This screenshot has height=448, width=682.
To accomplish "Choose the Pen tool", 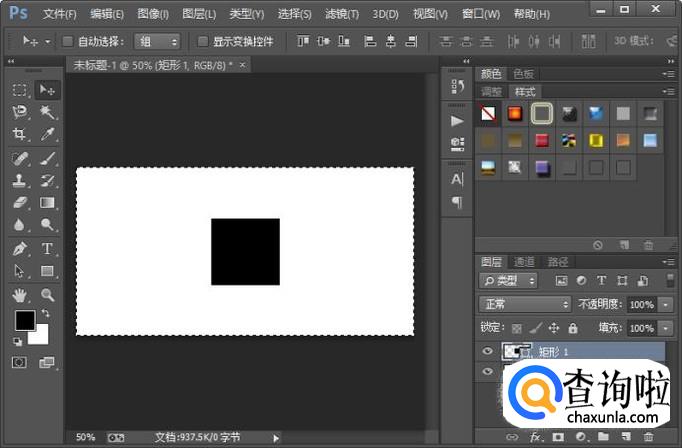I will tap(20, 248).
